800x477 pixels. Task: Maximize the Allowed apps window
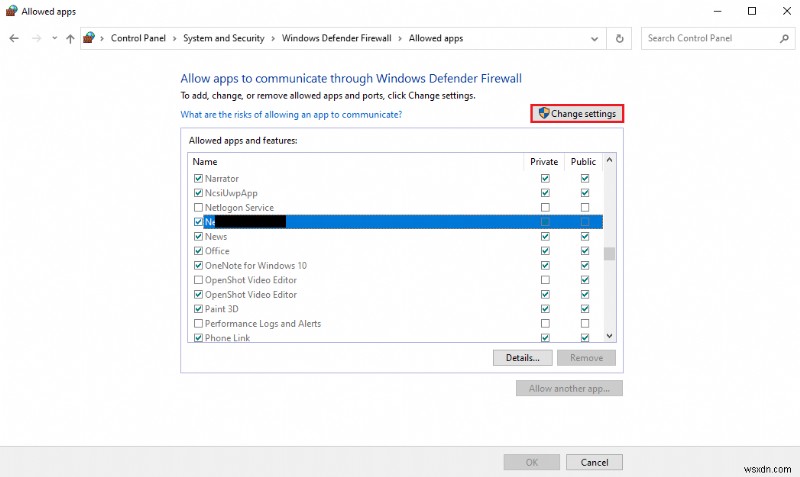[752, 11]
